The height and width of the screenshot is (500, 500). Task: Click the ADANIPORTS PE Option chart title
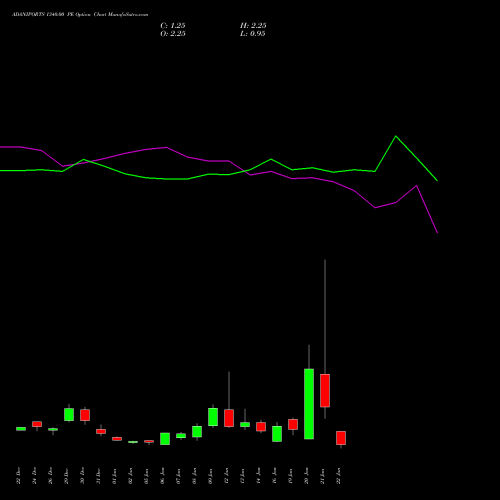80,15
